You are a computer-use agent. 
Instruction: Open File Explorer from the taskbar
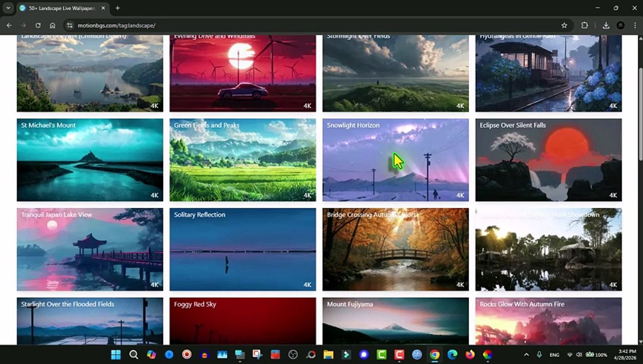(329, 354)
